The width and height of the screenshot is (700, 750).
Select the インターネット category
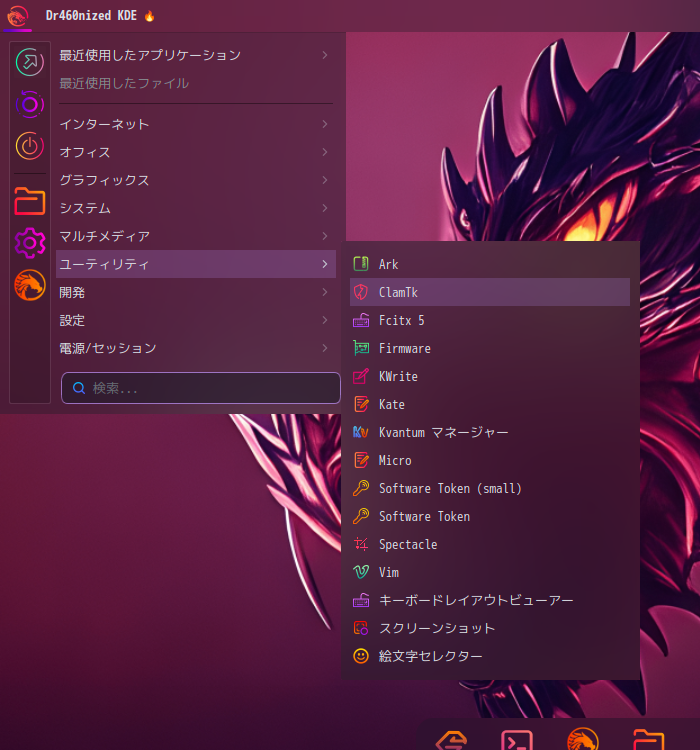(196, 124)
